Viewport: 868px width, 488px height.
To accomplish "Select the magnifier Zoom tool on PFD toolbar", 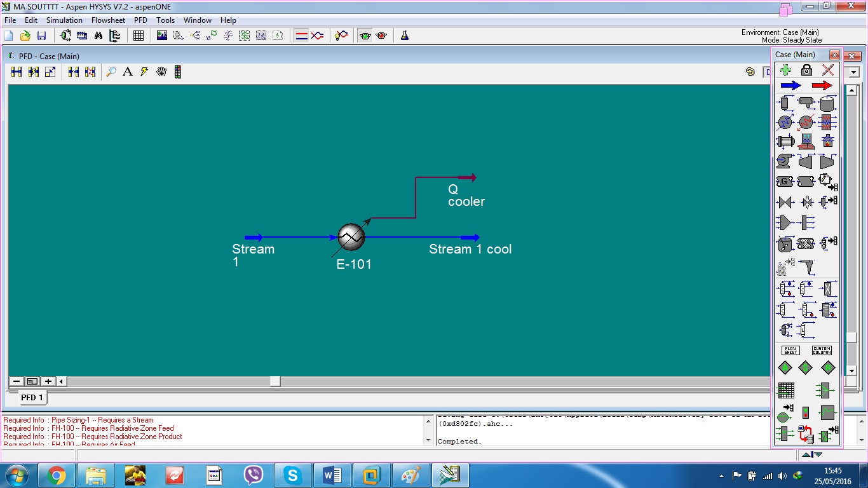I will click(111, 72).
